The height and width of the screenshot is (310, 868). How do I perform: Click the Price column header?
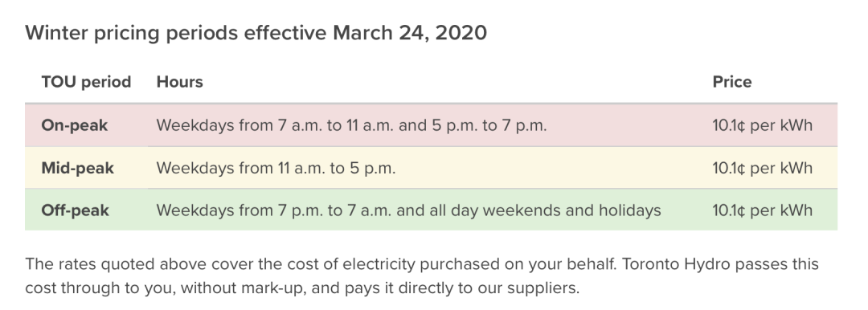[732, 82]
